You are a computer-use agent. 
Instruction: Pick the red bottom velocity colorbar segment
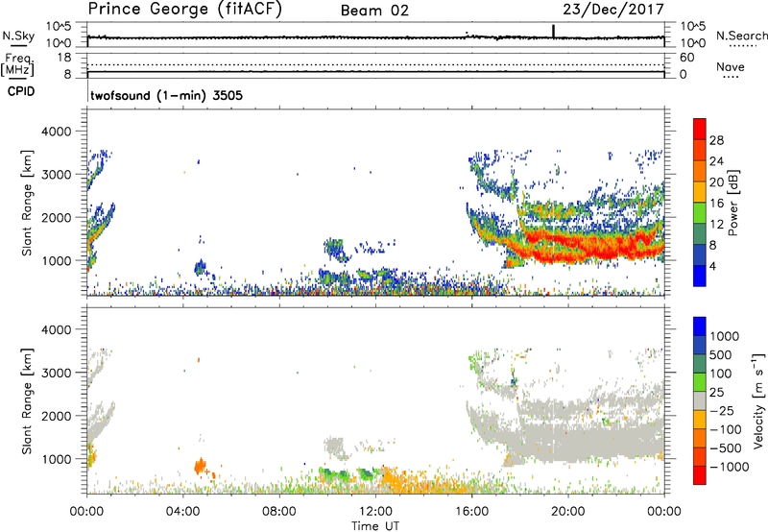click(x=700, y=475)
